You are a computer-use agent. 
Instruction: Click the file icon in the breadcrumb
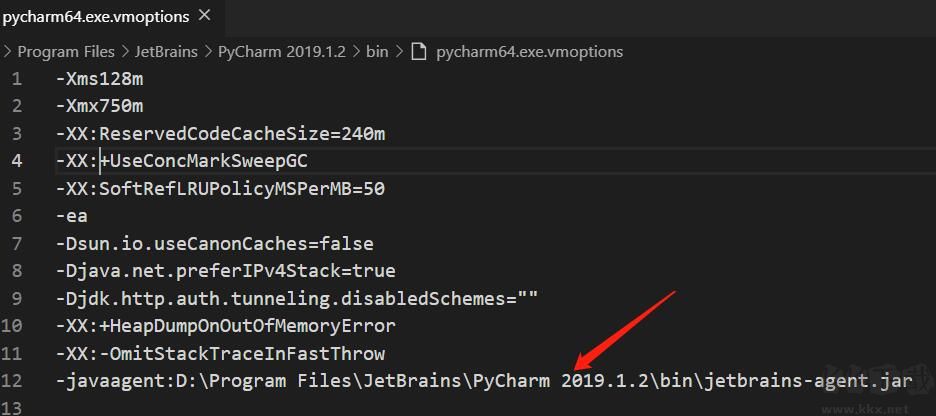point(420,51)
